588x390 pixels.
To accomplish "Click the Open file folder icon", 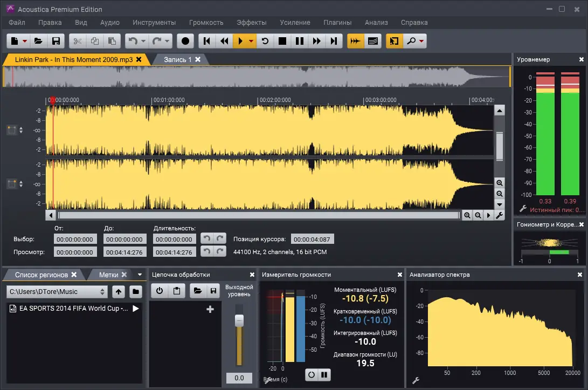I will (x=38, y=41).
